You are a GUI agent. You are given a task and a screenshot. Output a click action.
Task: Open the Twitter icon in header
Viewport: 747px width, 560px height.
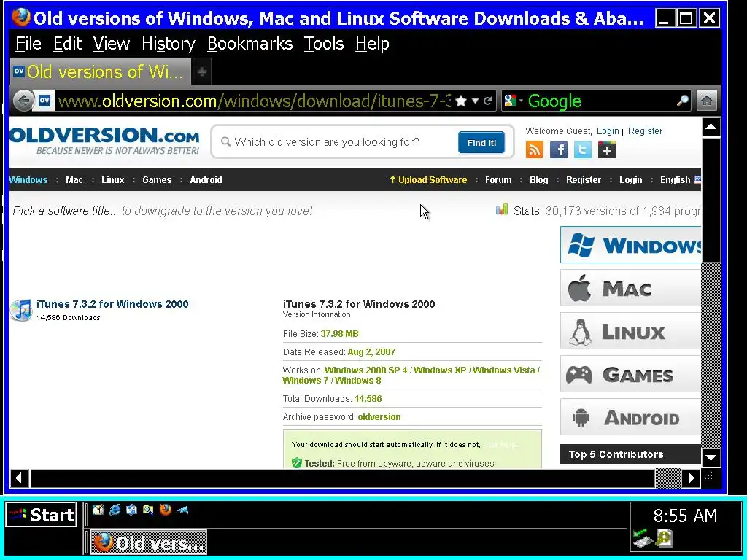coord(583,149)
